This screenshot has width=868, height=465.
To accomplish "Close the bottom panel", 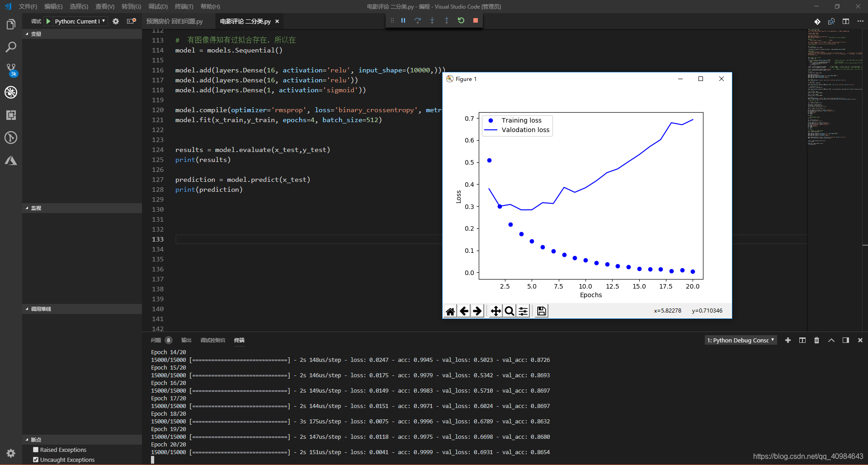I will pyautogui.click(x=860, y=340).
